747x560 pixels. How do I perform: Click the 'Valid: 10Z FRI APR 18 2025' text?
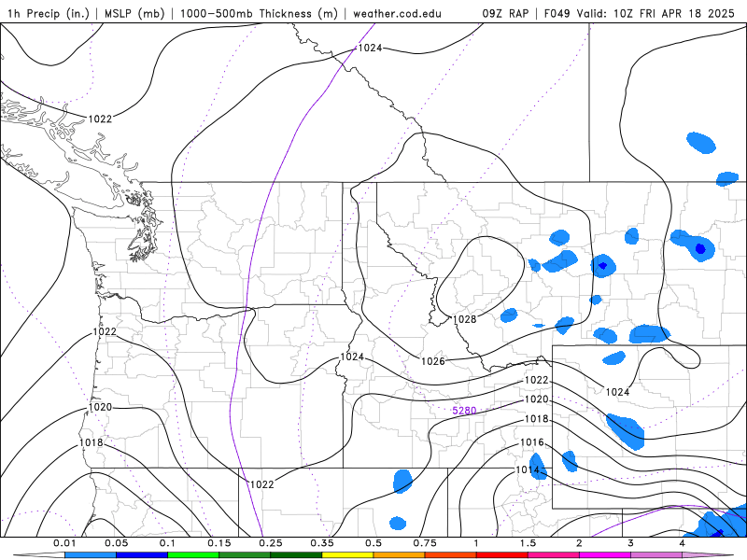point(655,13)
